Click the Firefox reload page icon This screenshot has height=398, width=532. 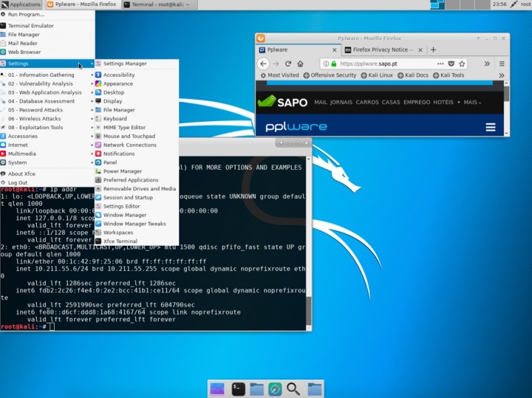pyautogui.click(x=288, y=64)
